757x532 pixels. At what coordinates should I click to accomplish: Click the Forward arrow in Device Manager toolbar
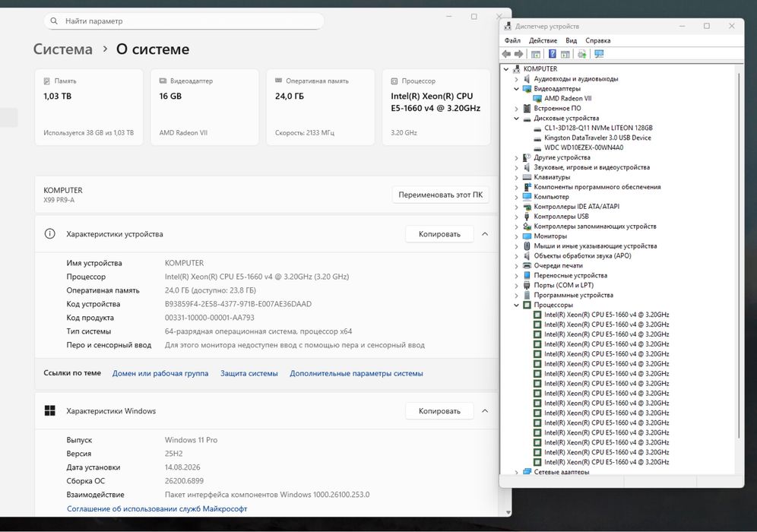pos(518,54)
